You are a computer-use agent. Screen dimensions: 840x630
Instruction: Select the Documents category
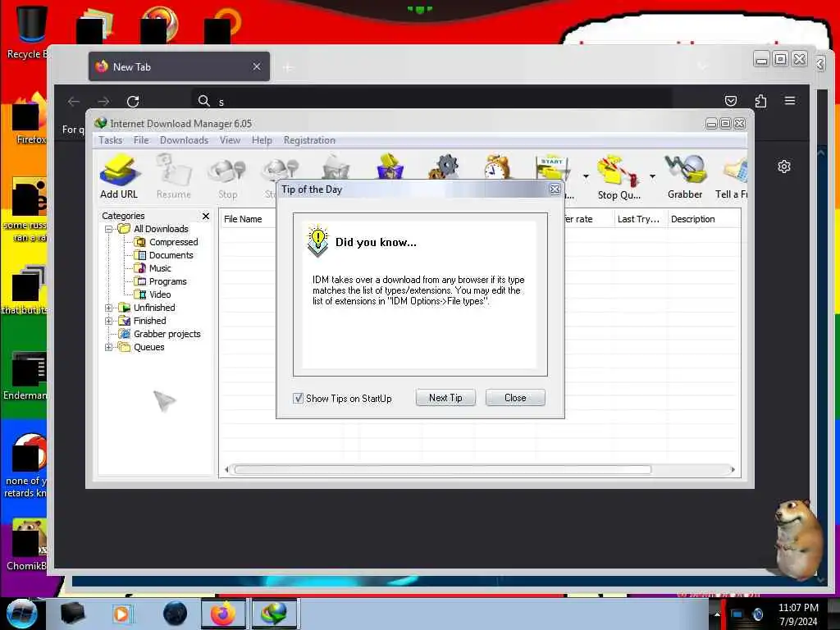coord(171,255)
